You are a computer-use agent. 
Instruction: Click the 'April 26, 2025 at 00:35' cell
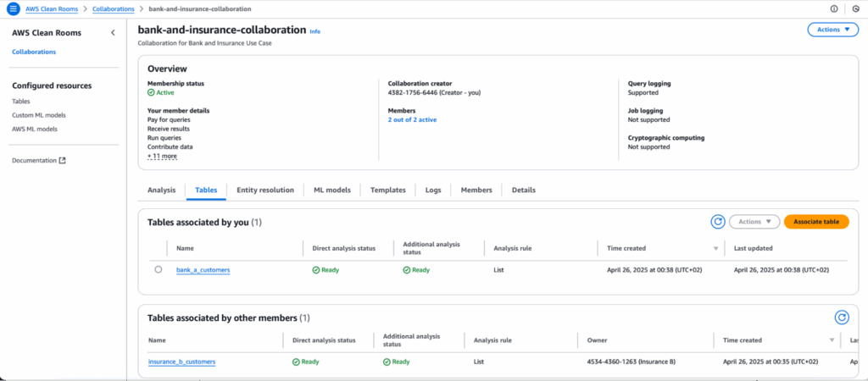[771, 362]
